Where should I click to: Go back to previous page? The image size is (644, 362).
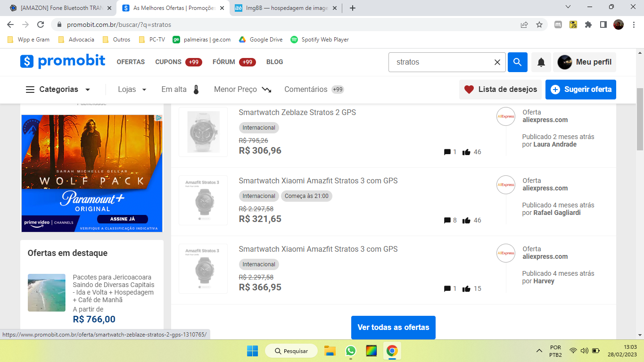(x=10, y=25)
